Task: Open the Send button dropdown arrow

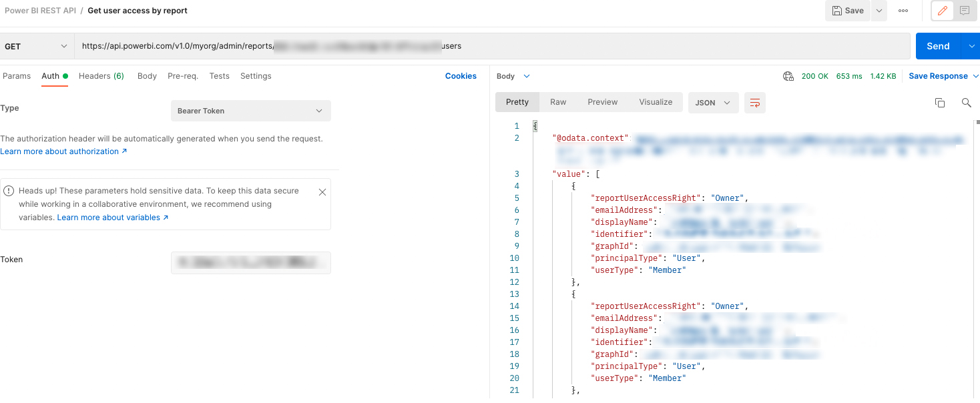Action: point(970,46)
